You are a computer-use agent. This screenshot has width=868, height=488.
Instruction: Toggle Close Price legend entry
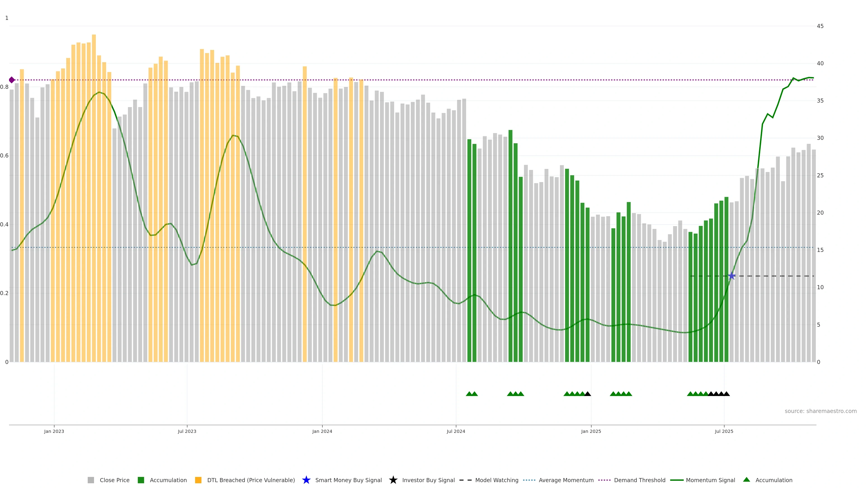[114, 480]
